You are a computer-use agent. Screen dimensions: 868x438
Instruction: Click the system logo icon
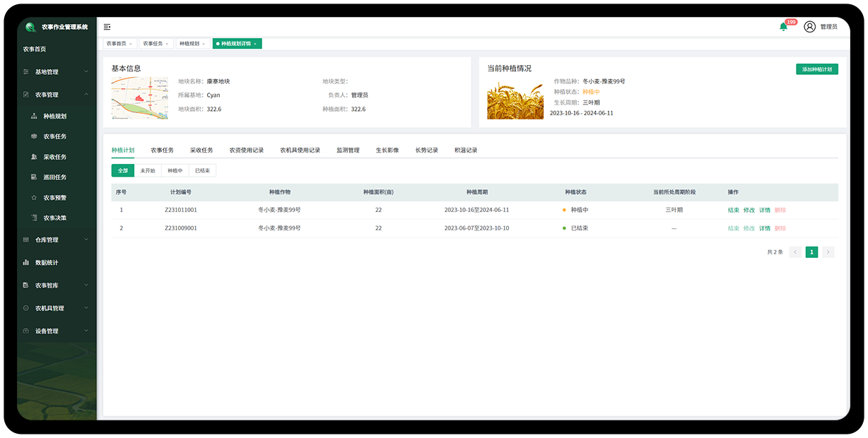(x=30, y=27)
